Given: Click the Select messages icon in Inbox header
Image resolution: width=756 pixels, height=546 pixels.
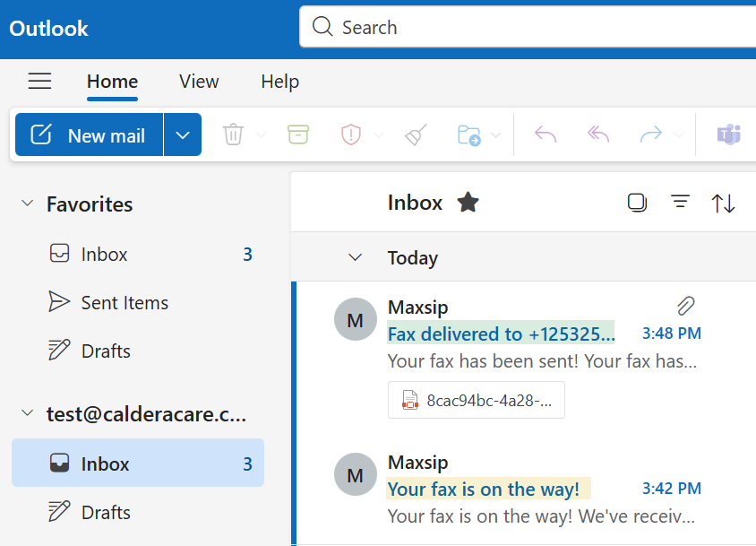Looking at the screenshot, I should pyautogui.click(x=637, y=203).
